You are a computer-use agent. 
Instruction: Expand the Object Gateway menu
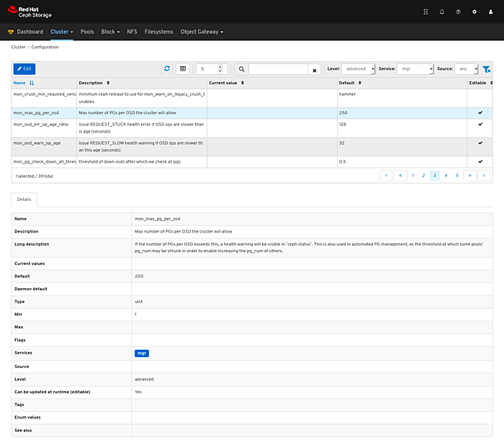click(202, 32)
